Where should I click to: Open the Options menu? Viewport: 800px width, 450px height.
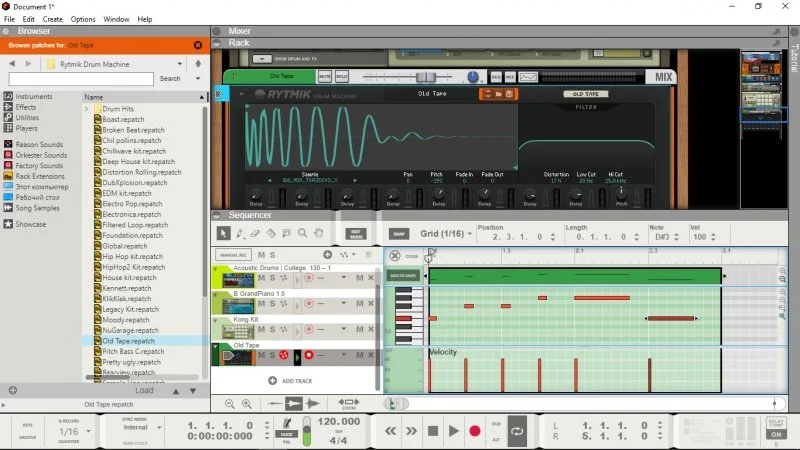(x=83, y=19)
